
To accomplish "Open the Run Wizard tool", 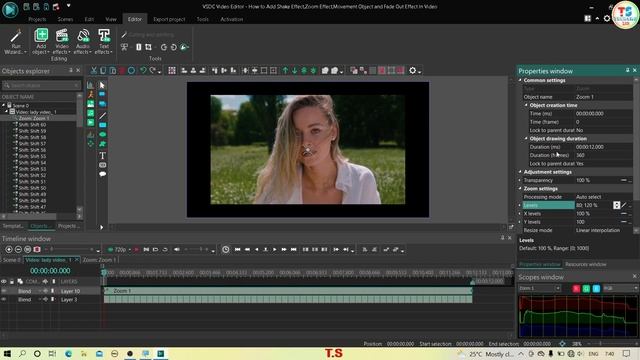I will pos(16,41).
